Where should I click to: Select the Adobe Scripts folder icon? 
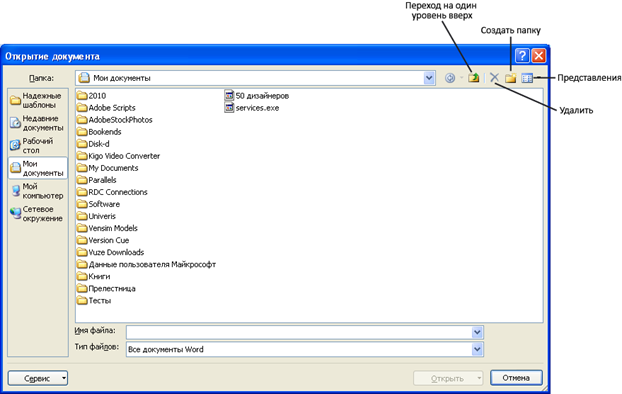(x=82, y=108)
